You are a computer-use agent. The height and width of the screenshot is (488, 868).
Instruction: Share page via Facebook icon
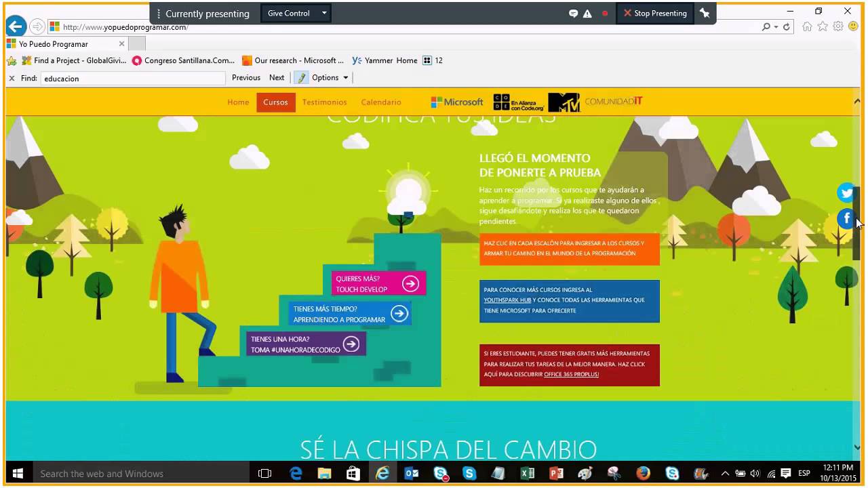(x=846, y=218)
